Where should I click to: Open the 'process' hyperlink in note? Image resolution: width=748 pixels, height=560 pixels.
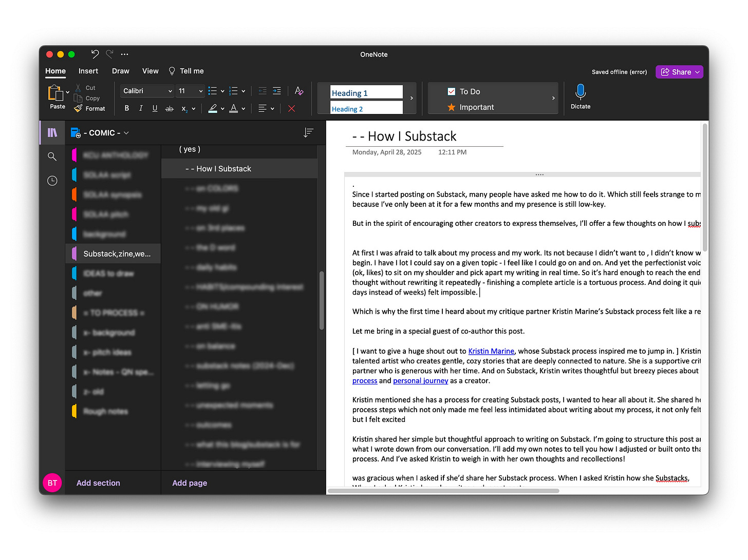365,380
